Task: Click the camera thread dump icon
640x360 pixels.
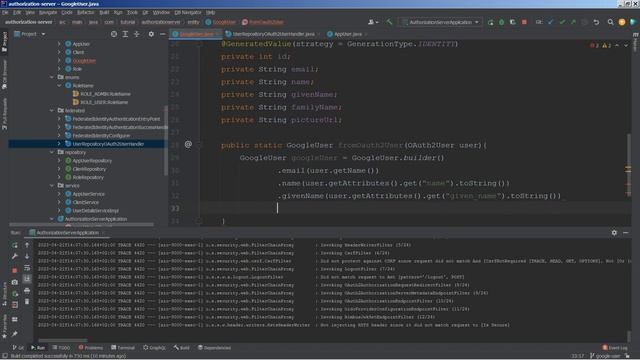Action: pos(15,282)
